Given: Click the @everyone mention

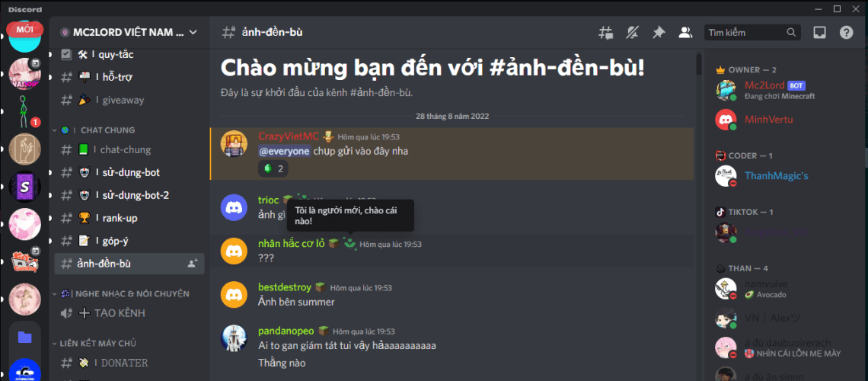Looking at the screenshot, I should (x=284, y=151).
